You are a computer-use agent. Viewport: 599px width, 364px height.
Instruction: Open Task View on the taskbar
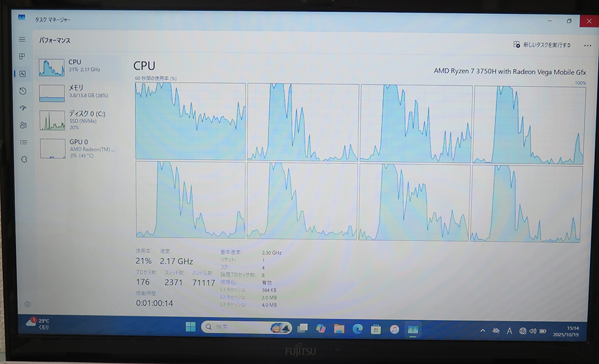[302, 328]
